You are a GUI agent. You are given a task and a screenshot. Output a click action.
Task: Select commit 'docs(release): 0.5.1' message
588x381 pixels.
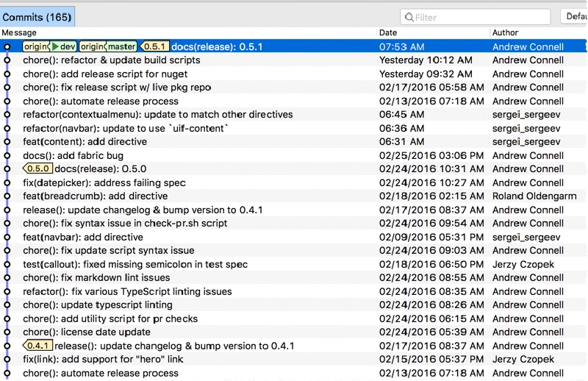(217, 46)
